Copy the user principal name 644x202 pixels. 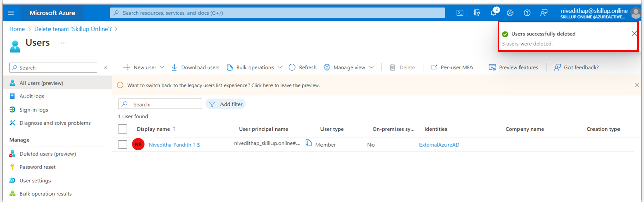pyautogui.click(x=309, y=143)
